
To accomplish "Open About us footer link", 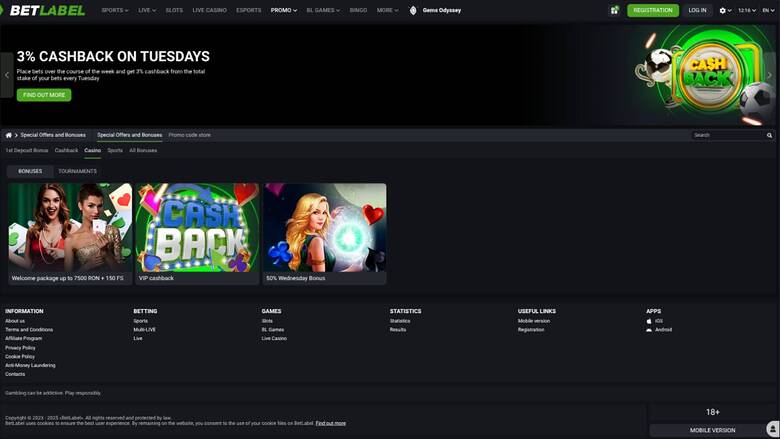I will pyautogui.click(x=15, y=321).
